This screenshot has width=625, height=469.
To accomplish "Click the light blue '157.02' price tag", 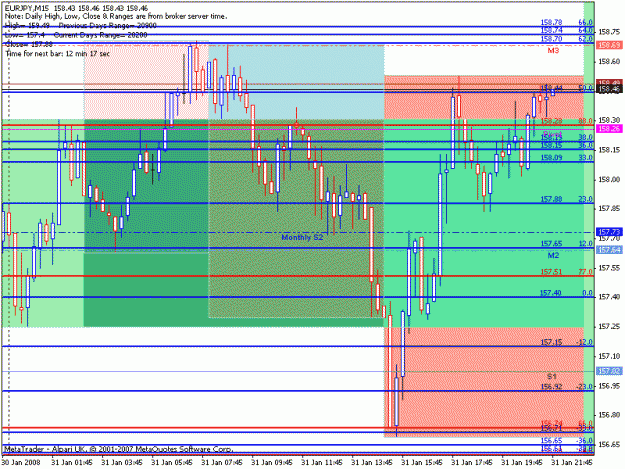I will (x=609, y=371).
